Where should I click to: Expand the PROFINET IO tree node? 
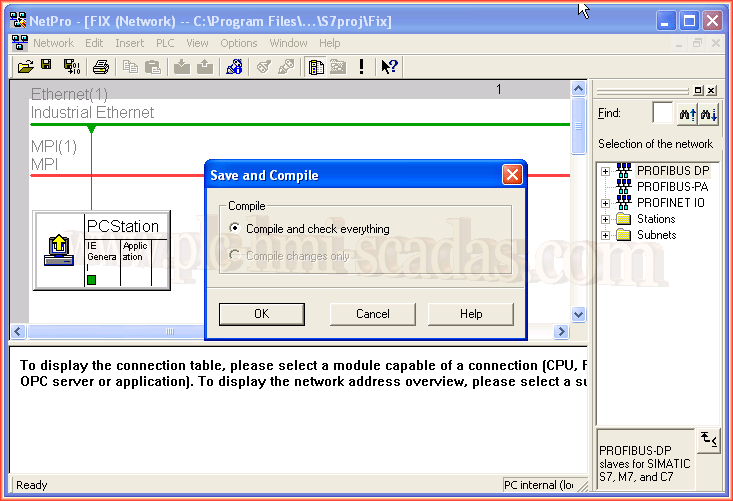[605, 203]
